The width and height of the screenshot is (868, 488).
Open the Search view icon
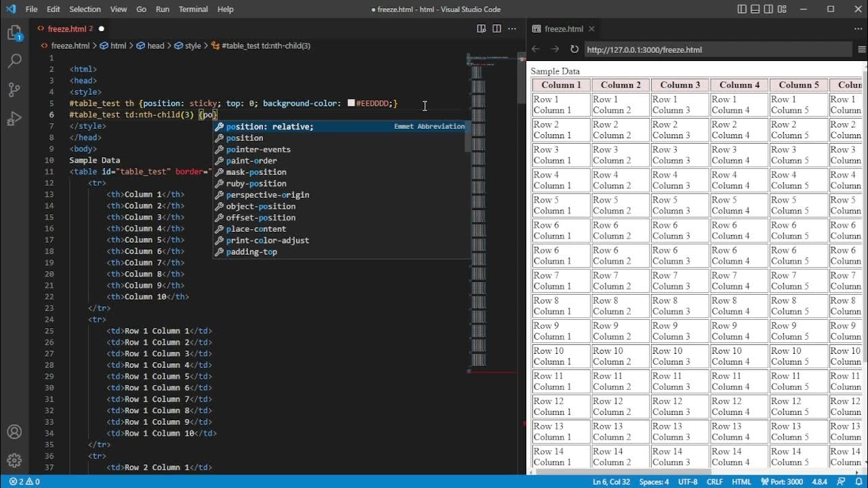click(x=14, y=61)
